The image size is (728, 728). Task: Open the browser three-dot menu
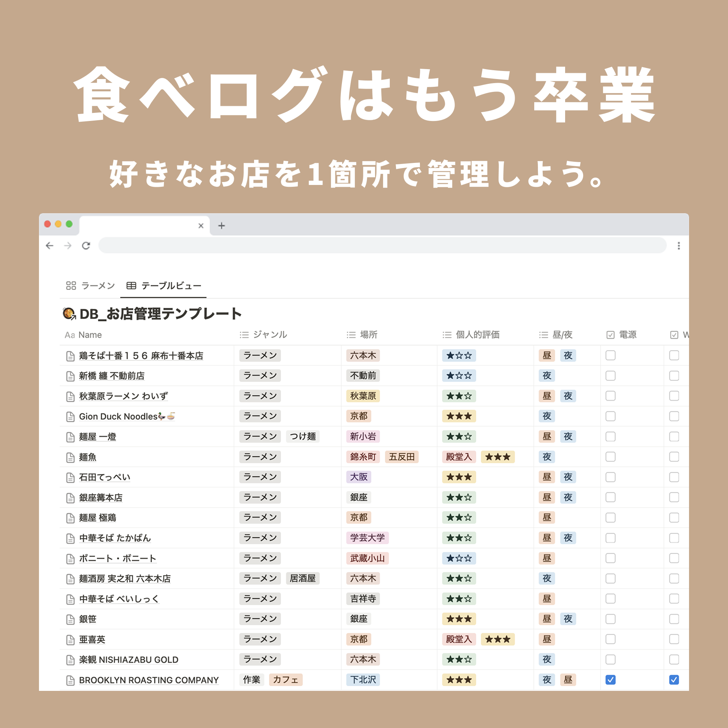coord(679,246)
